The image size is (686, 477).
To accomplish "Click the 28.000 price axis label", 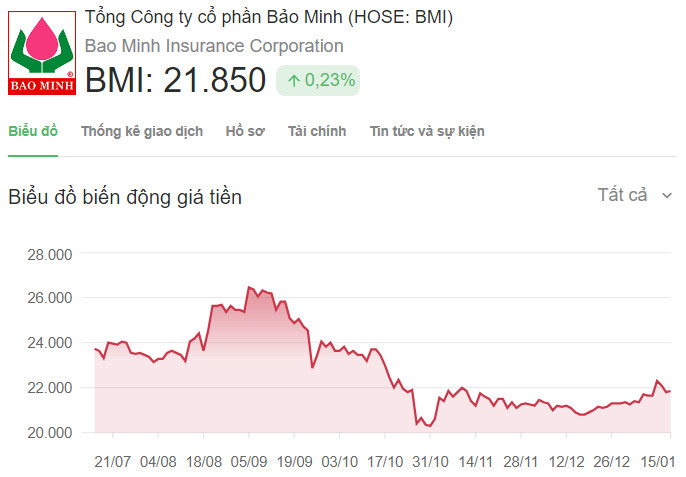I will coord(50,254).
